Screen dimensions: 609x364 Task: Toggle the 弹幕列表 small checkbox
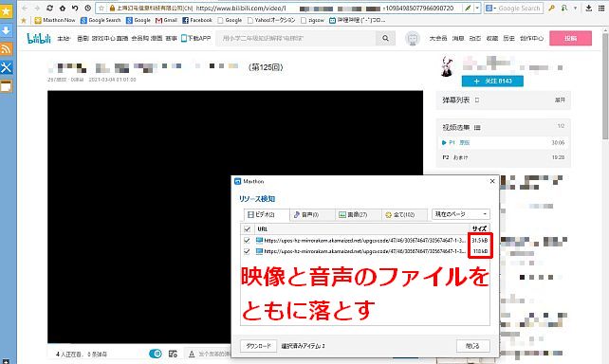coord(477,100)
